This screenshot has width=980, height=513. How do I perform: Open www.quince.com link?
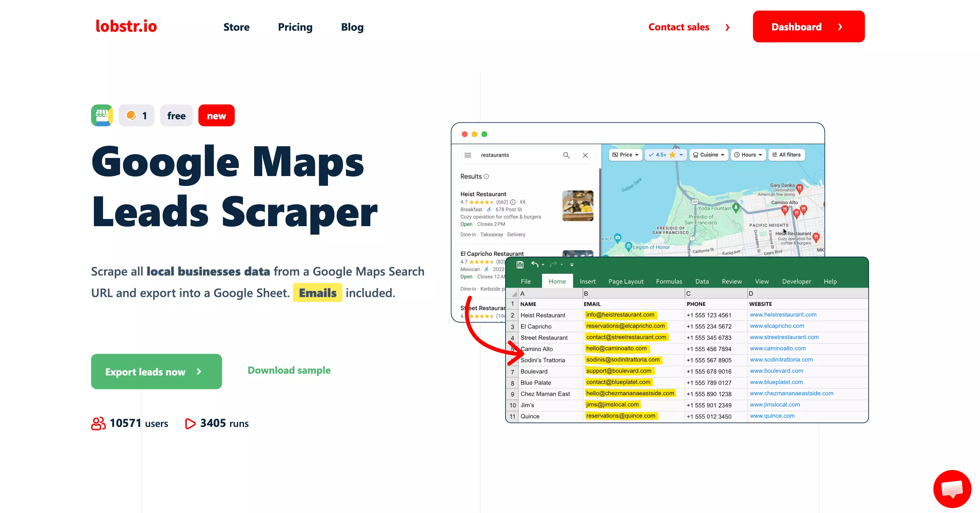point(772,416)
